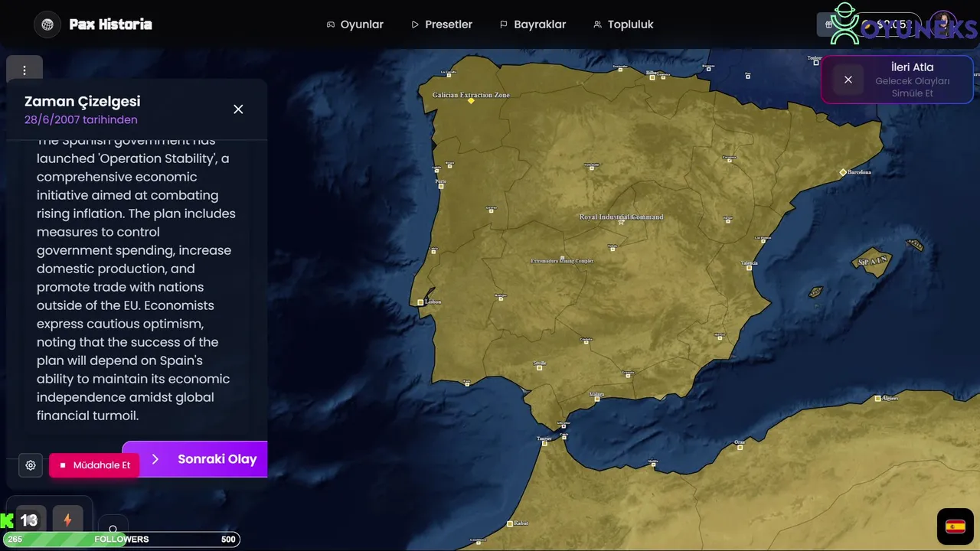Open the user profile avatar

(943, 24)
